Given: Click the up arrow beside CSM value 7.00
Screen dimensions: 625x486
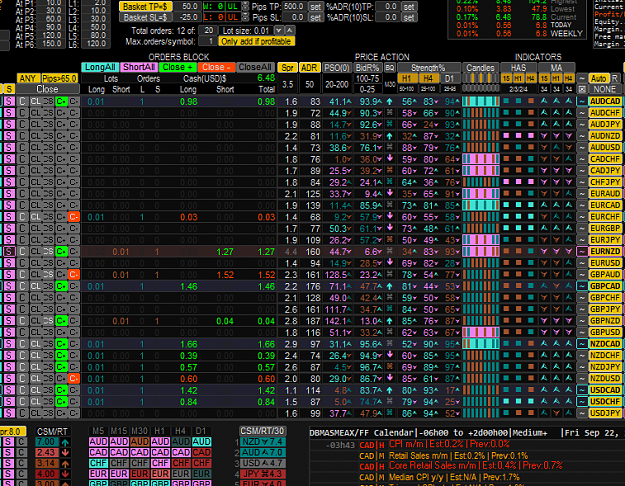Looking at the screenshot, I should point(65,442).
